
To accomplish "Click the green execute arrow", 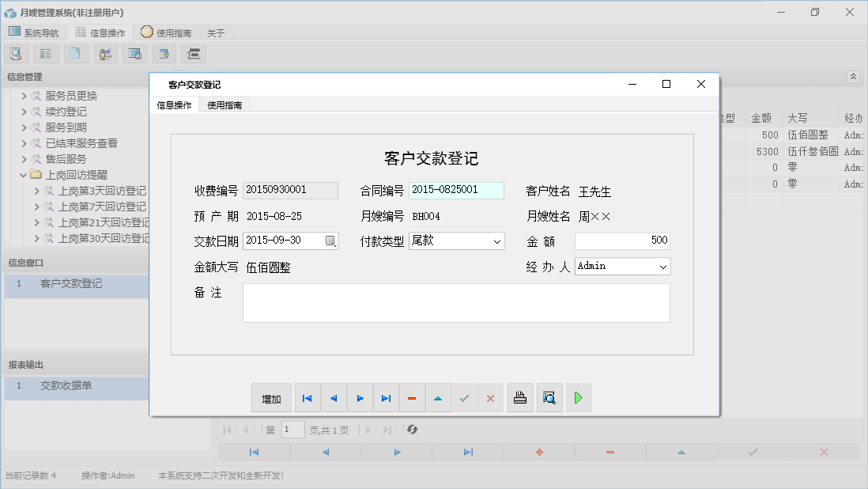I will pos(578,397).
